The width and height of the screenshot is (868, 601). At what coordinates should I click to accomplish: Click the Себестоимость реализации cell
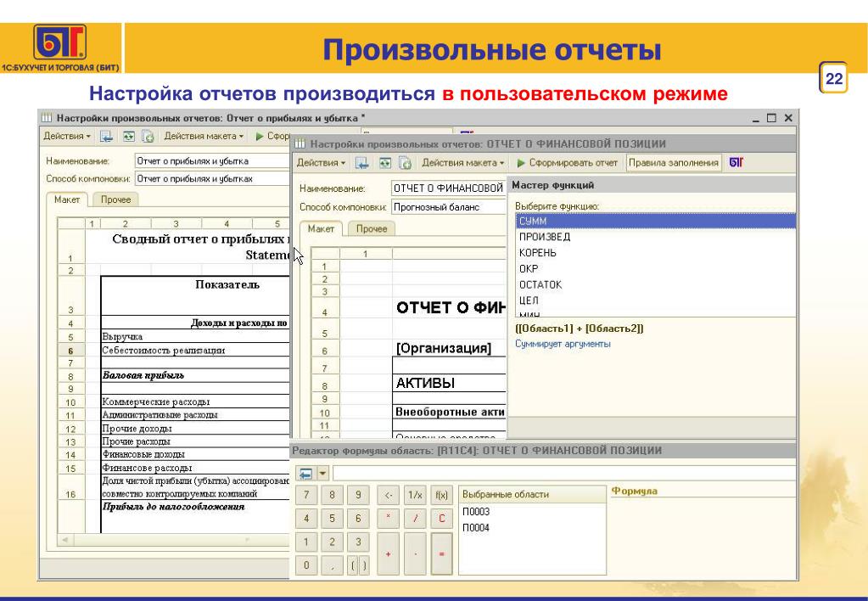tap(195, 350)
